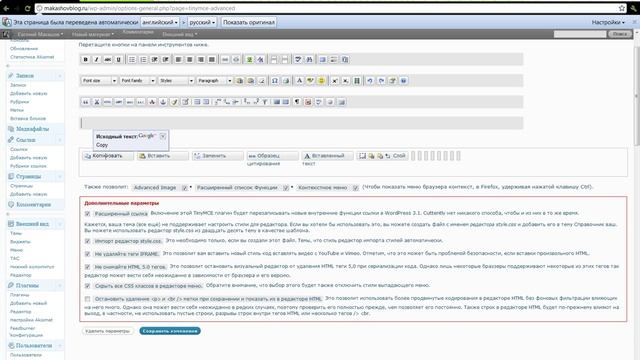Open the Font size dropdown
Screen dimensions: 640x360
(x=99, y=81)
